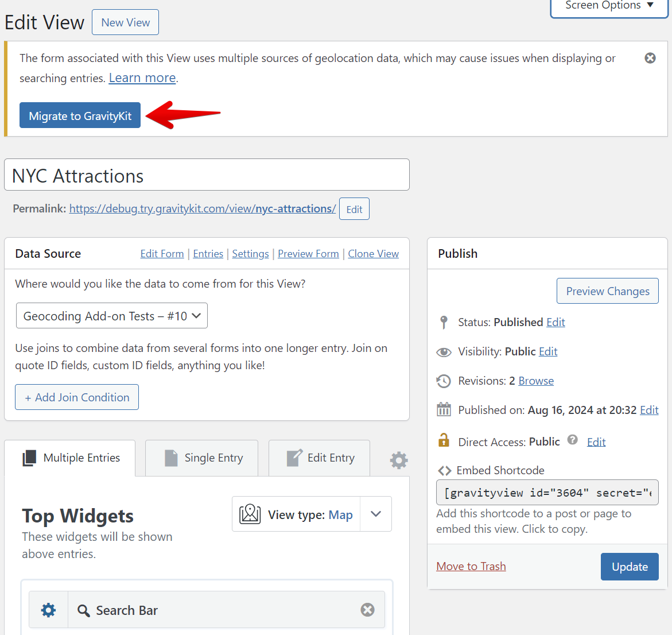The width and height of the screenshot is (672, 635).
Task: Click in the NYC Attractions title field
Action: 207,175
